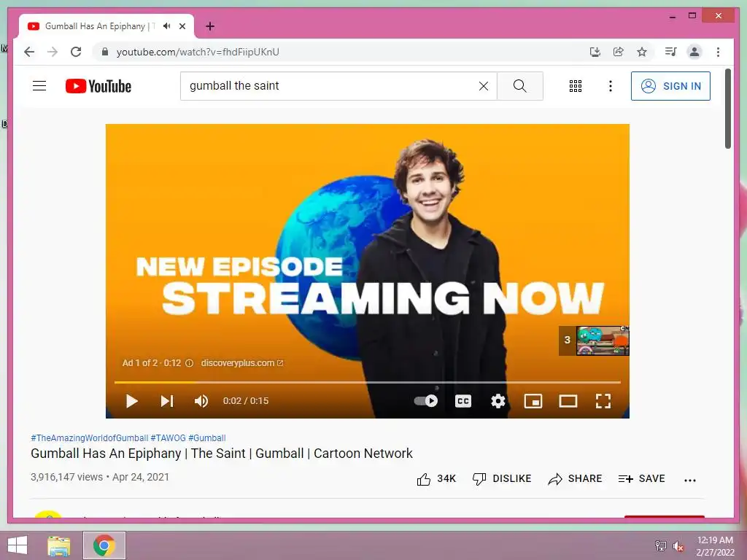This screenshot has width=747, height=560.
Task: Click the video progress bar
Action: coord(368,382)
